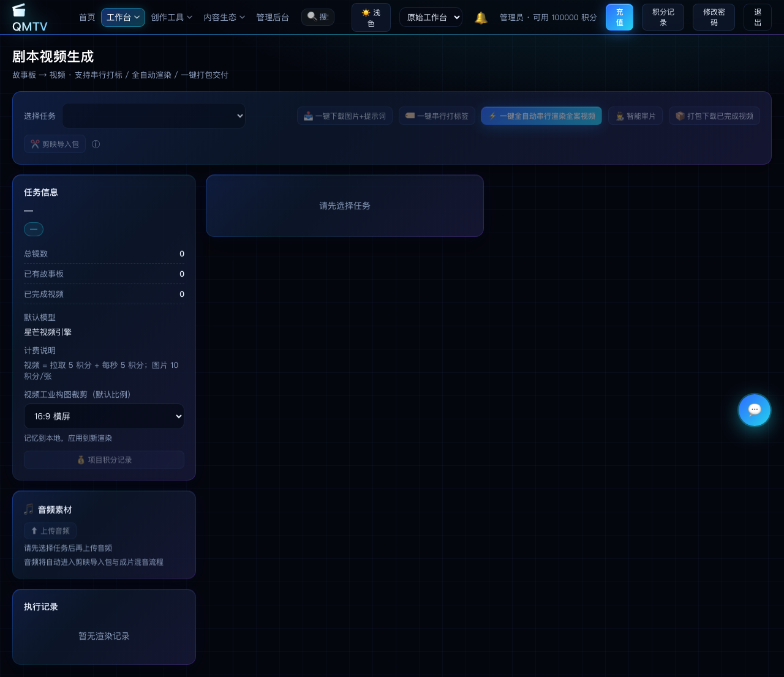
Task: Click the info icon beside 剪映导入包
Action: click(x=96, y=144)
